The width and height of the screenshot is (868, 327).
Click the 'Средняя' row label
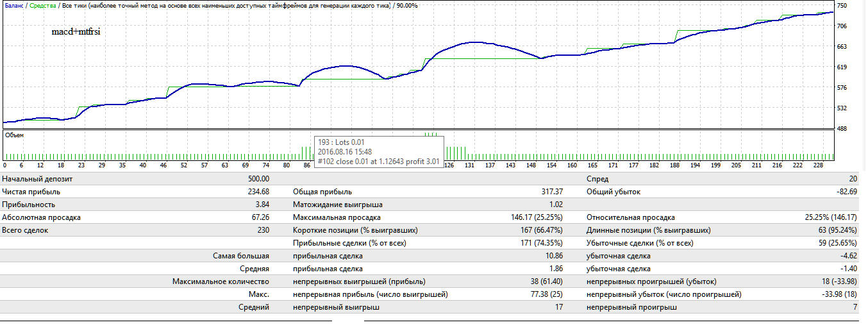point(255,269)
